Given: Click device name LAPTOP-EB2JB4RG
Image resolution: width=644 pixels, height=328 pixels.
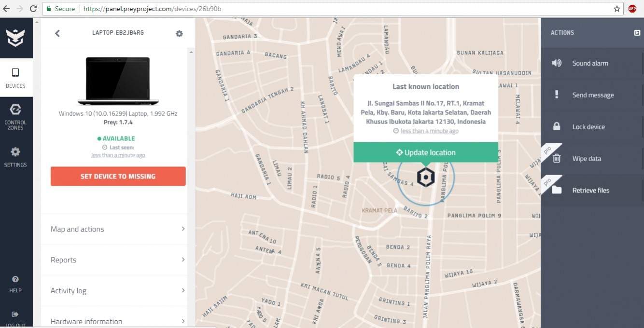Looking at the screenshot, I should click(118, 33).
